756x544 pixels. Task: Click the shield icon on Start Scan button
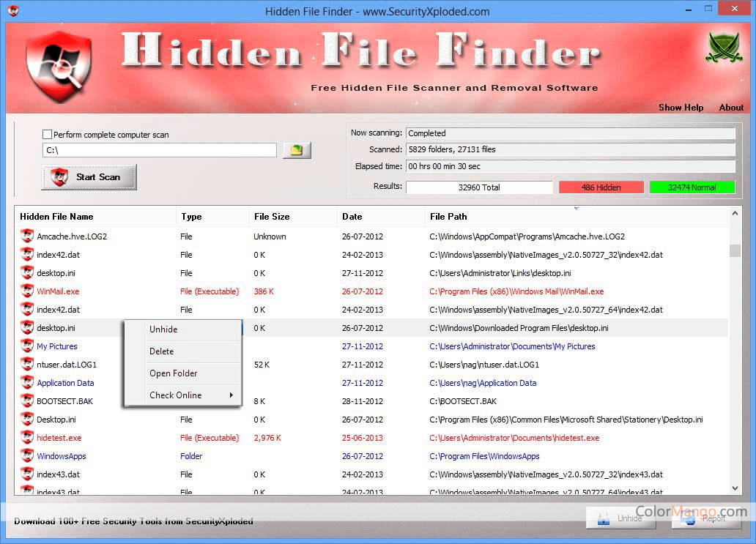[59, 177]
